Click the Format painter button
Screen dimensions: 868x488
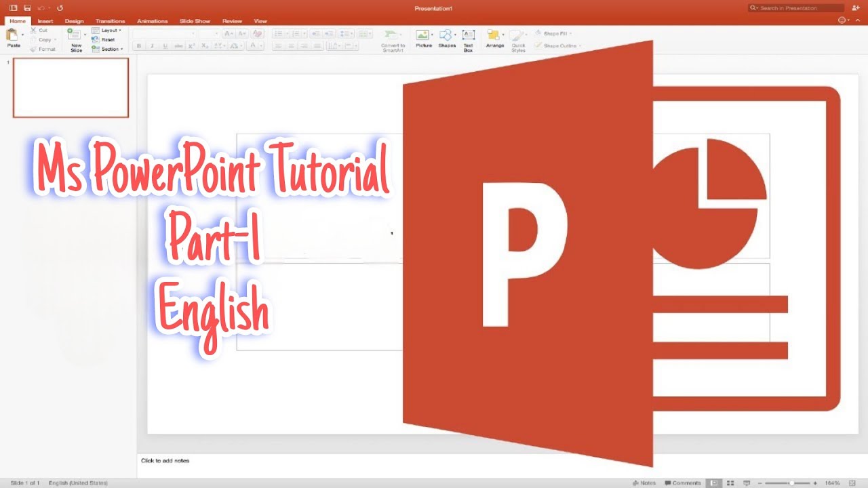click(x=43, y=49)
